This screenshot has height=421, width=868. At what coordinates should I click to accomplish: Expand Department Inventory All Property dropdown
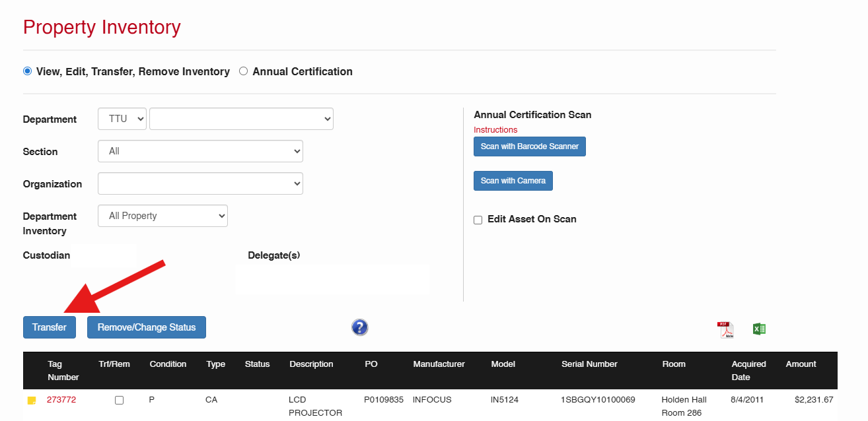[163, 216]
